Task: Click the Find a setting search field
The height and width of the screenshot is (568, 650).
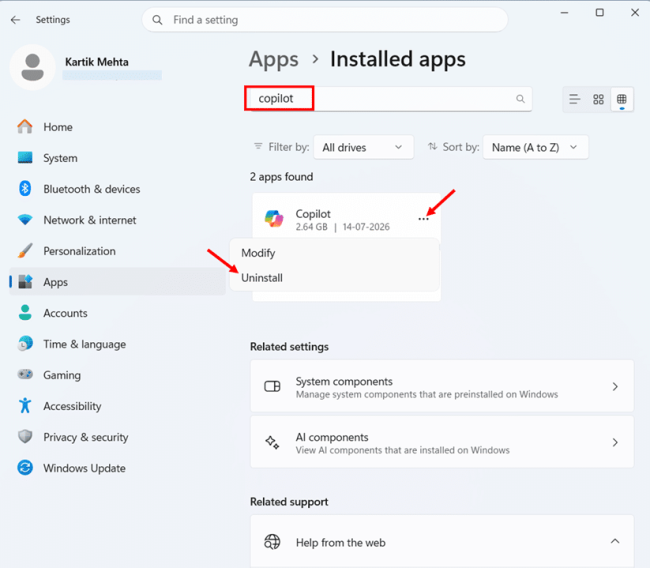Action: [325, 20]
